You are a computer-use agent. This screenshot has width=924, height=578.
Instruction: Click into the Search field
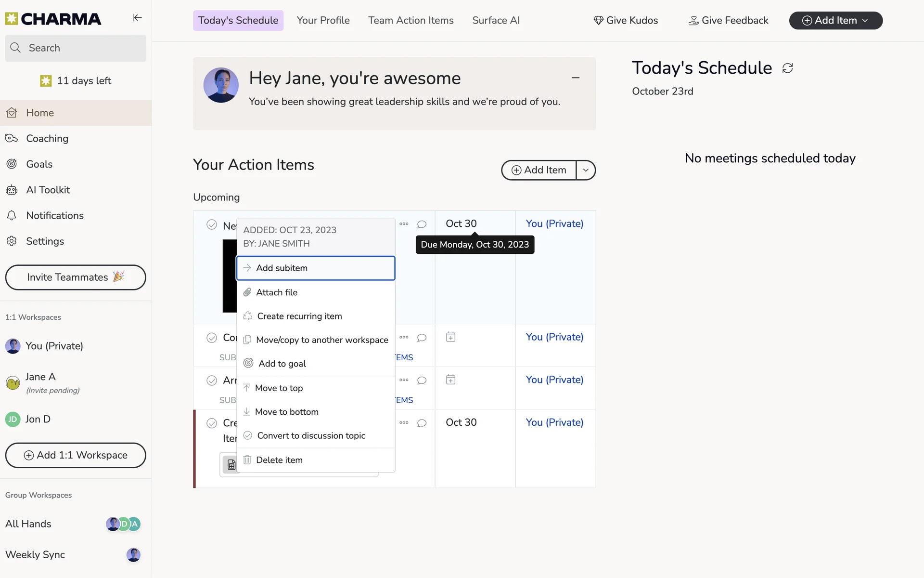76,48
